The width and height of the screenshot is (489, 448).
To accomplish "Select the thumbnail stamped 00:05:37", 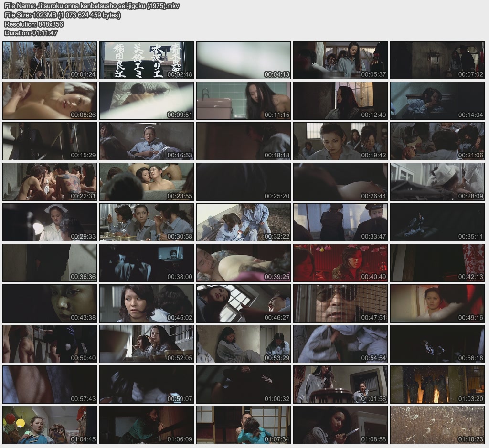I will click(x=340, y=60).
